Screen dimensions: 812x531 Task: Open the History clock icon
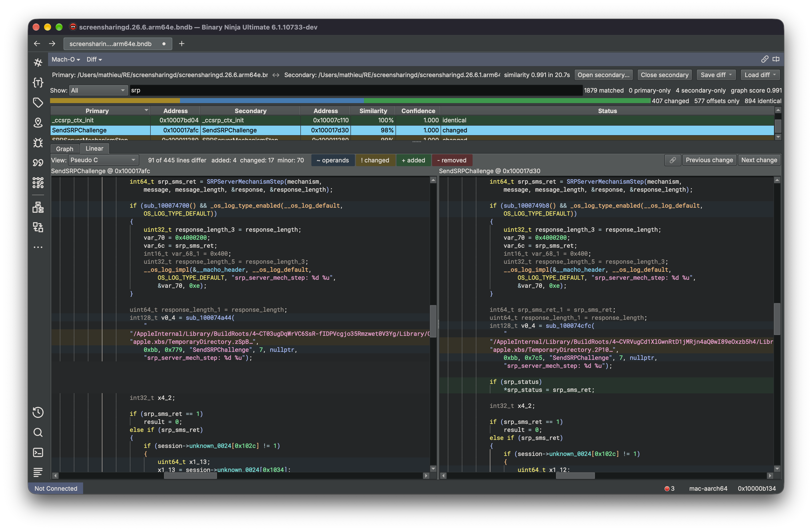pos(38,412)
